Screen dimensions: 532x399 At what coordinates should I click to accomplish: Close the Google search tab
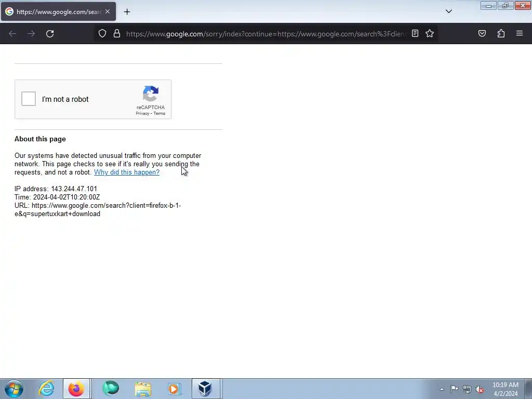pyautogui.click(x=108, y=11)
